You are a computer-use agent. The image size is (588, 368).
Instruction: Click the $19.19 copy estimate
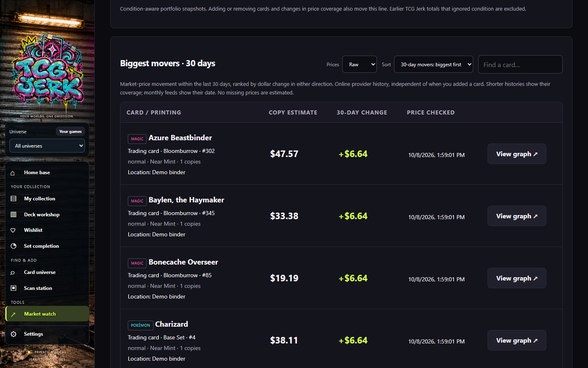[284, 278]
